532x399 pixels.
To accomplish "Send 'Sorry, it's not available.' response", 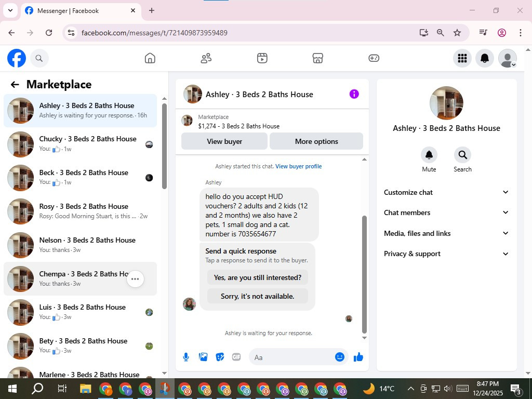I will [x=258, y=296].
